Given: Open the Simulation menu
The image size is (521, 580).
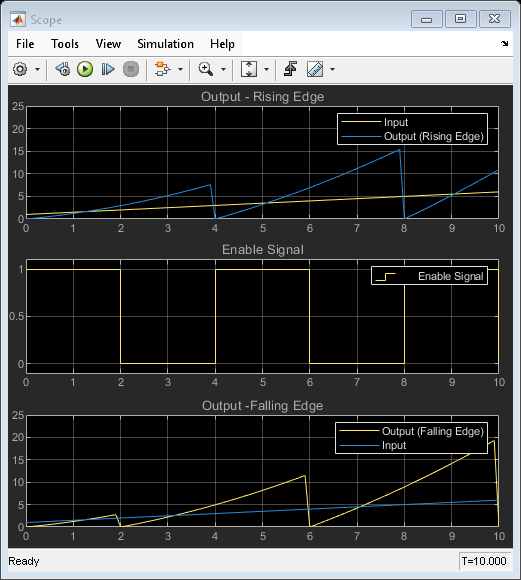Looking at the screenshot, I should [165, 44].
